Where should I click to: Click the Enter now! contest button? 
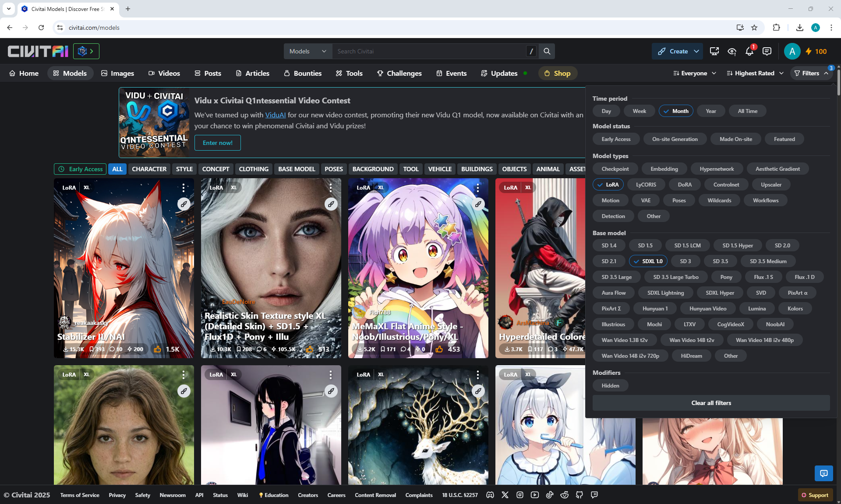click(217, 143)
